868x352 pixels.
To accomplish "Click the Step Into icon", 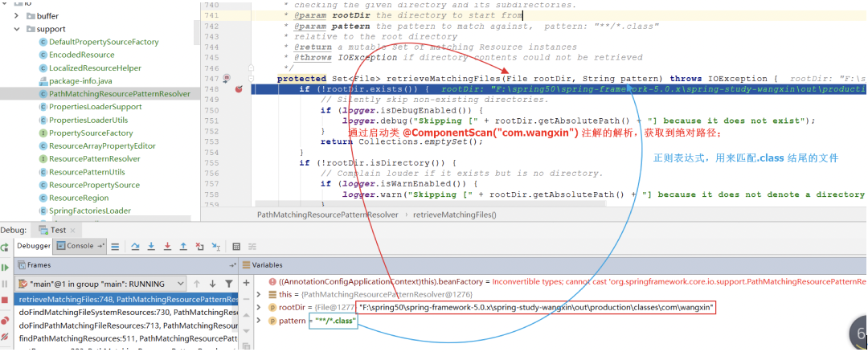I will (151, 246).
